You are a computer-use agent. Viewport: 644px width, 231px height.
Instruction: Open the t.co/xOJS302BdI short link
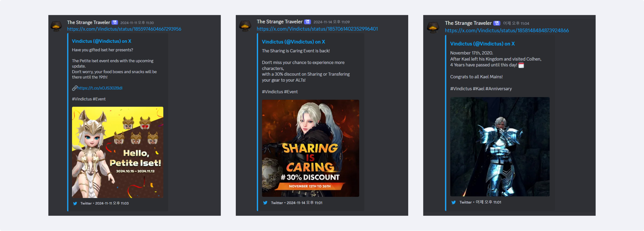pyautogui.click(x=100, y=88)
